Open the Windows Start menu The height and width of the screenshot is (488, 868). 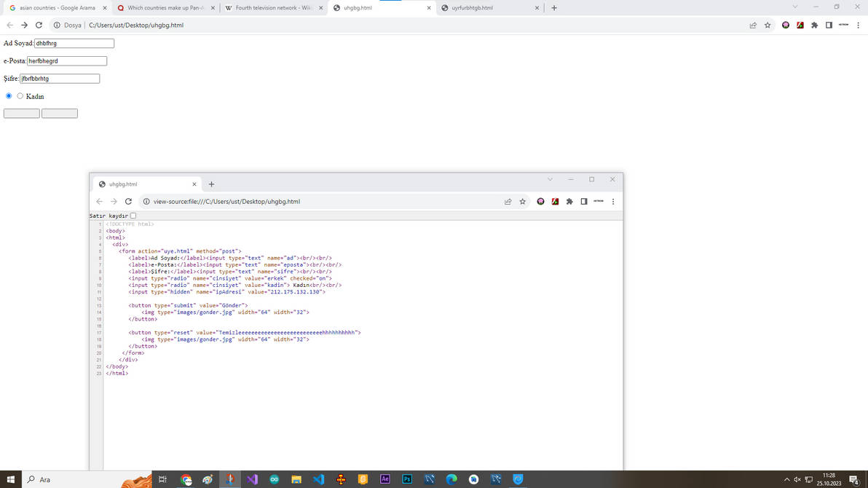click(10, 479)
